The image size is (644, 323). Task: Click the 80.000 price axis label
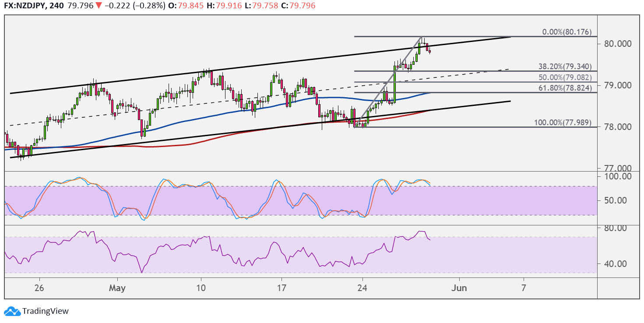point(617,43)
